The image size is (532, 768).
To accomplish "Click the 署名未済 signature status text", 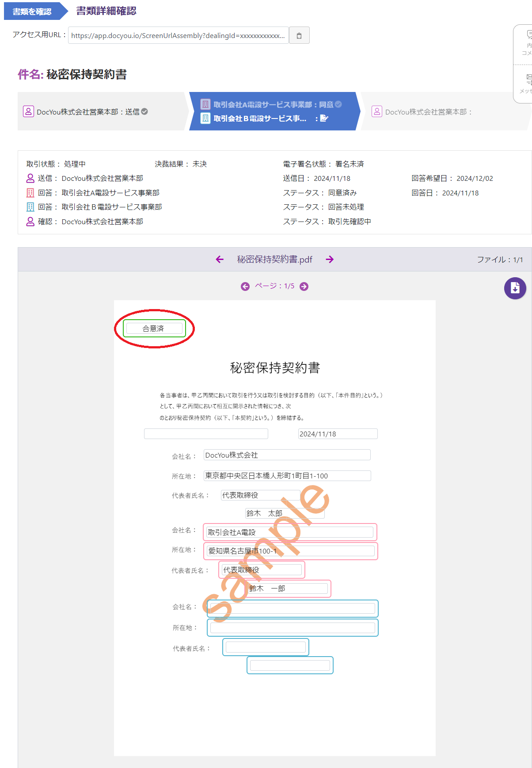I will (x=350, y=164).
